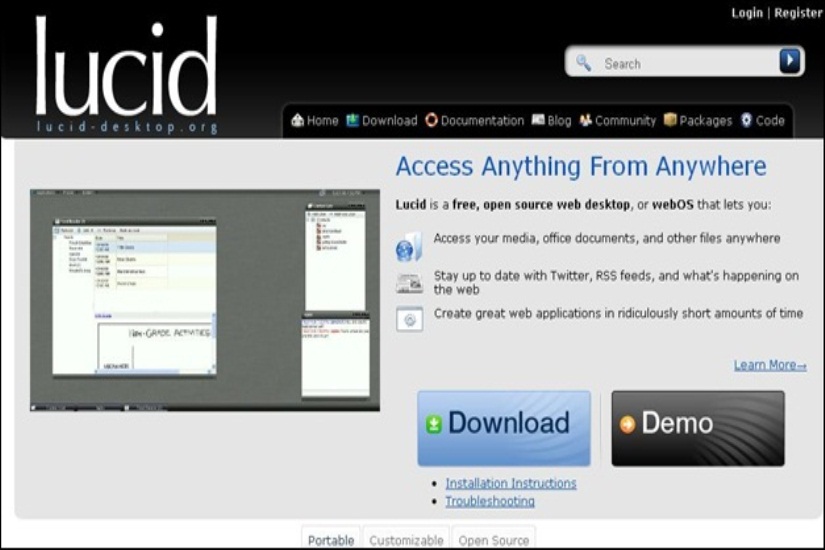Image resolution: width=825 pixels, height=550 pixels.
Task: Click the lucid-desktop.org text under logo
Action: coord(127,127)
